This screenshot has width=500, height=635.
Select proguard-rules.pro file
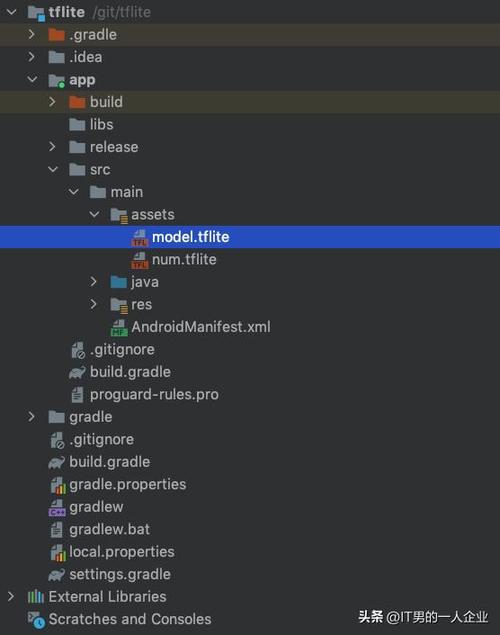154,394
